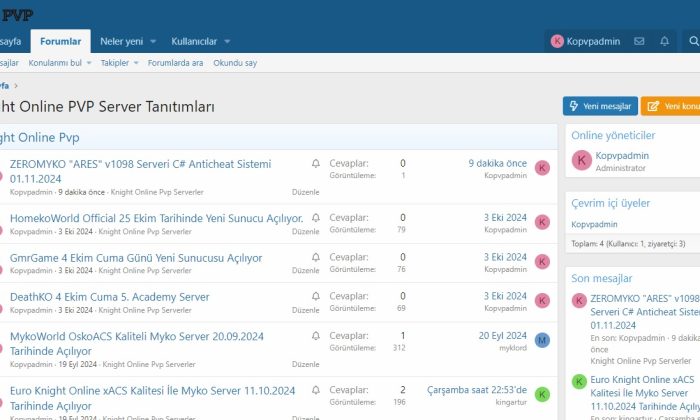Click the Yeni mesajlar button
The width and height of the screenshot is (700, 420).
[599, 106]
